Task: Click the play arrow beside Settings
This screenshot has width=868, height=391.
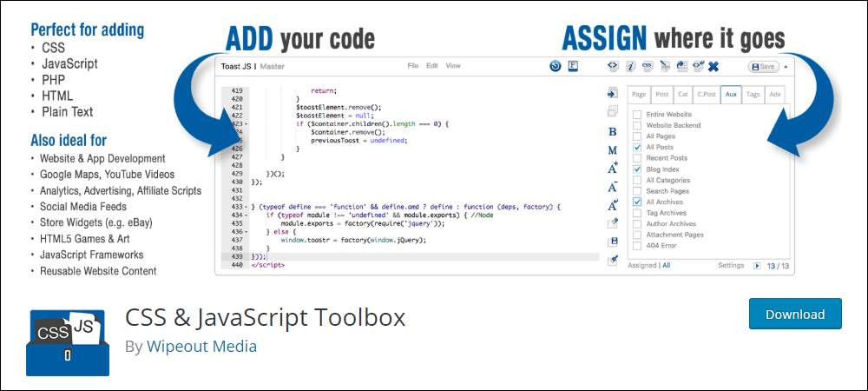Action: 757,266
